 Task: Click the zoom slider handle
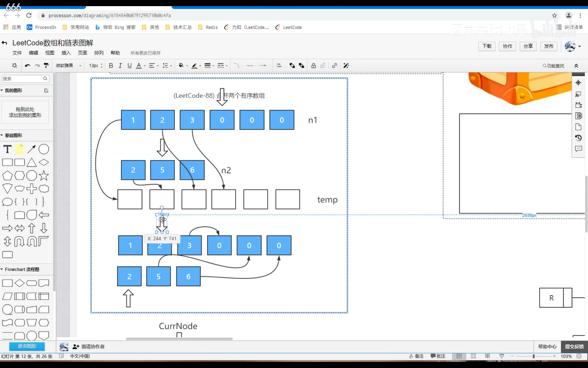pos(533,356)
